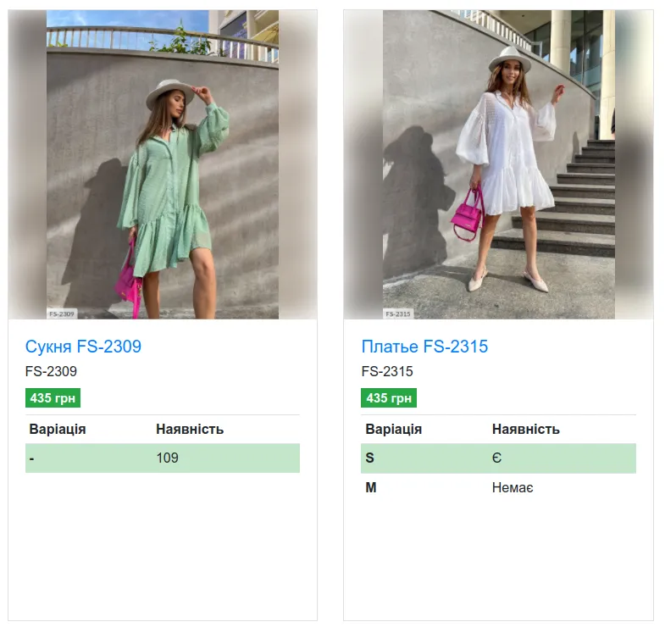Image resolution: width=665 pixels, height=644 pixels.
Task: Select the S size variation row
Action: tap(498, 458)
